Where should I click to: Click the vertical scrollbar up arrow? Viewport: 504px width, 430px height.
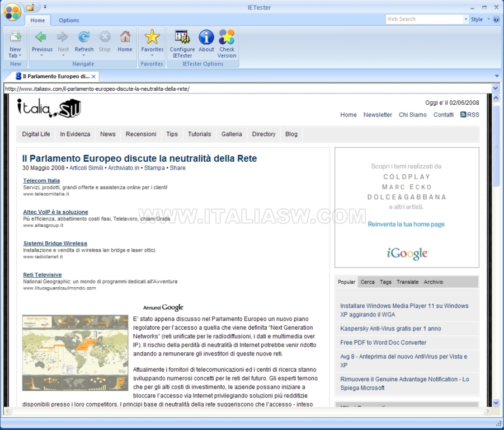496,97
